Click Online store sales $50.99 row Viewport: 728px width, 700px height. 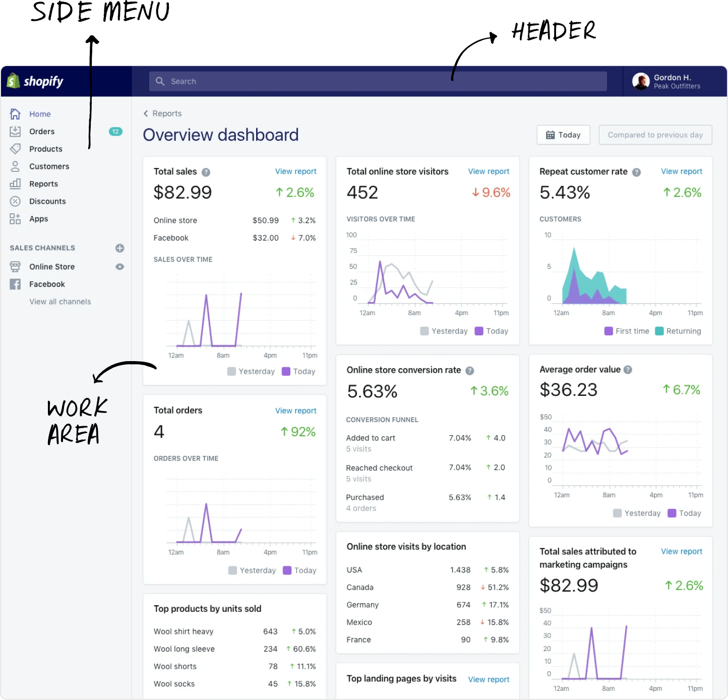tap(235, 220)
